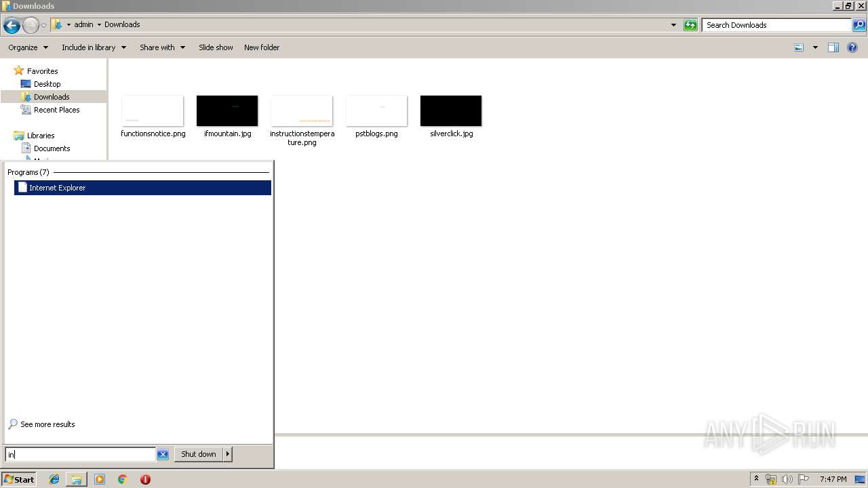This screenshot has width=868, height=488.
Task: Create a New folder
Action: [262, 47]
